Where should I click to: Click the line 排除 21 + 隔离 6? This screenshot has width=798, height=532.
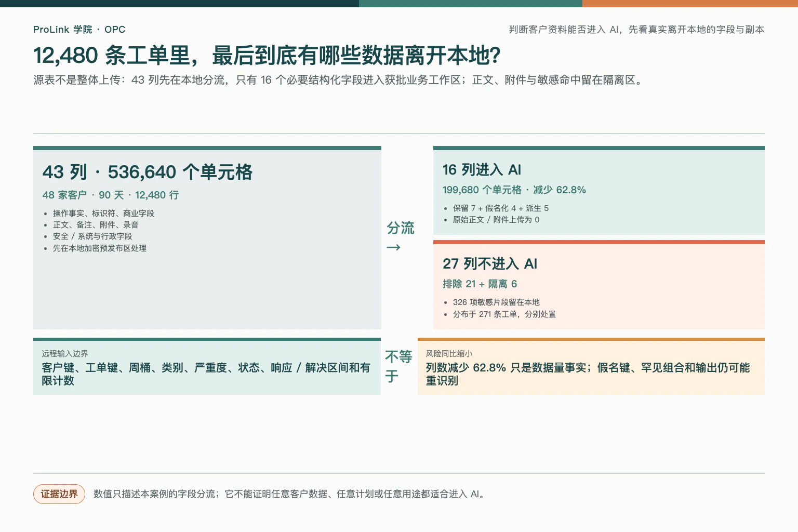coord(480,284)
